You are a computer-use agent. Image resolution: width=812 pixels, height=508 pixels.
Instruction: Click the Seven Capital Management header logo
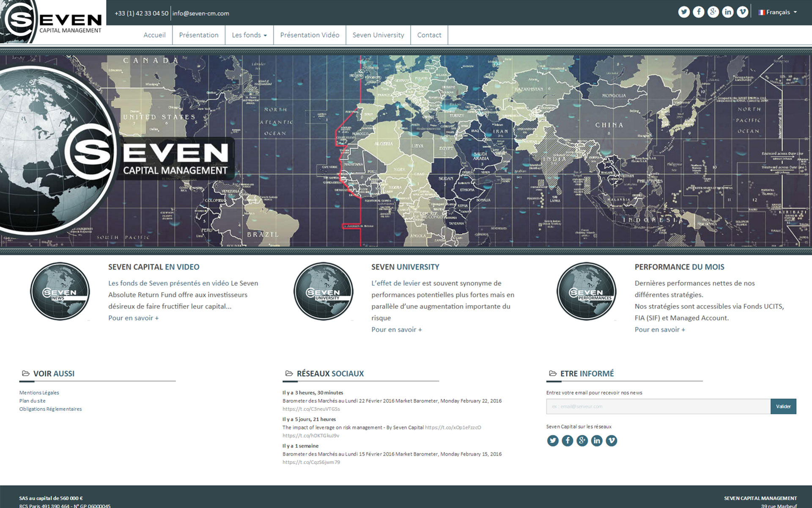(x=53, y=22)
